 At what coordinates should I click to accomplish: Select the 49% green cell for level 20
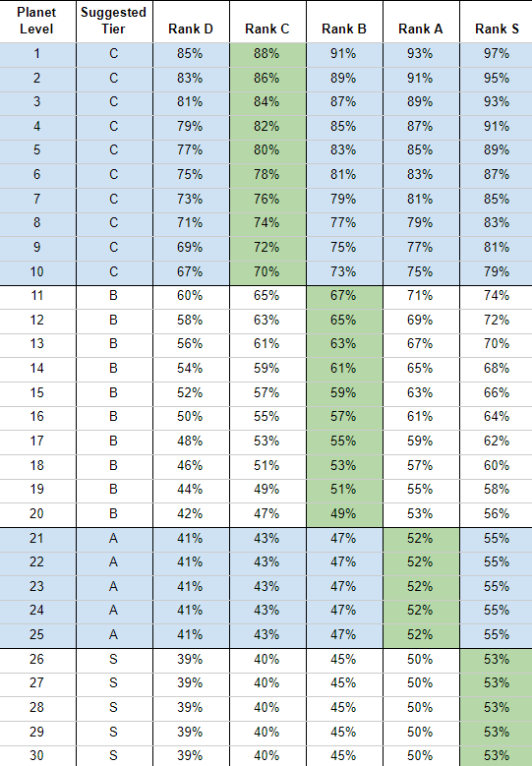click(x=344, y=514)
